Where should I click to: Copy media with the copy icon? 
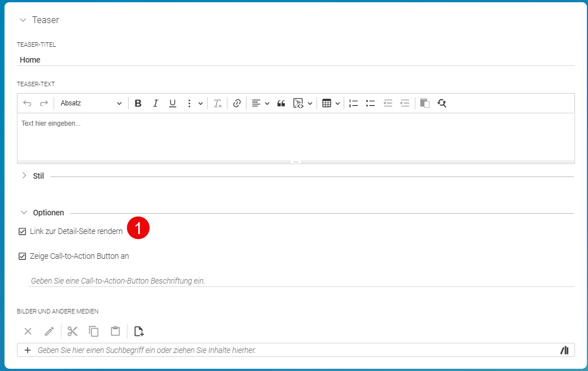pos(94,332)
